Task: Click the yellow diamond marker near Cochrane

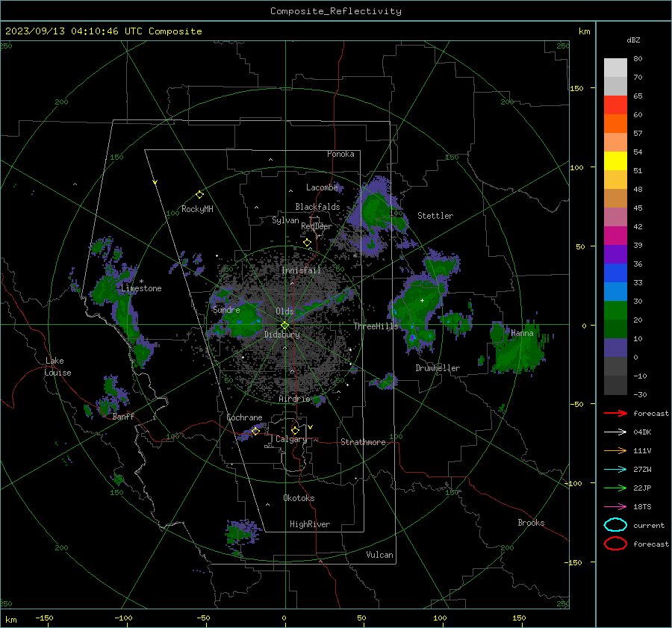Action: [x=255, y=431]
